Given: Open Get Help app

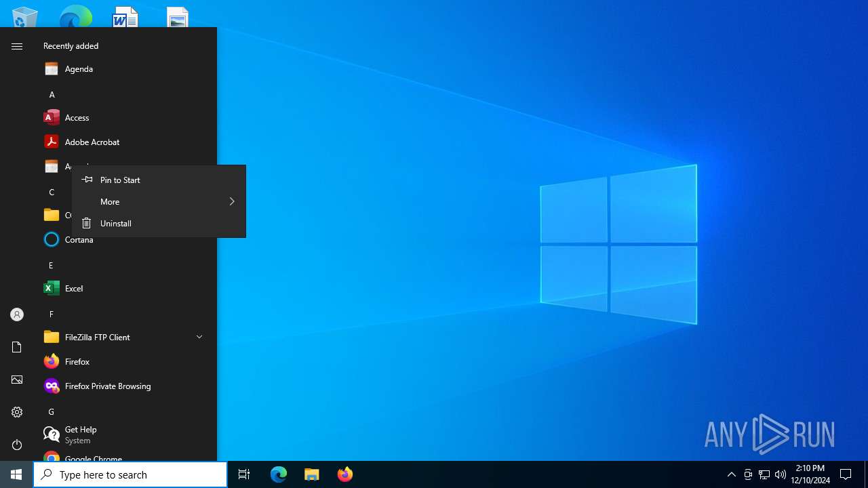Looking at the screenshot, I should tap(126, 434).
